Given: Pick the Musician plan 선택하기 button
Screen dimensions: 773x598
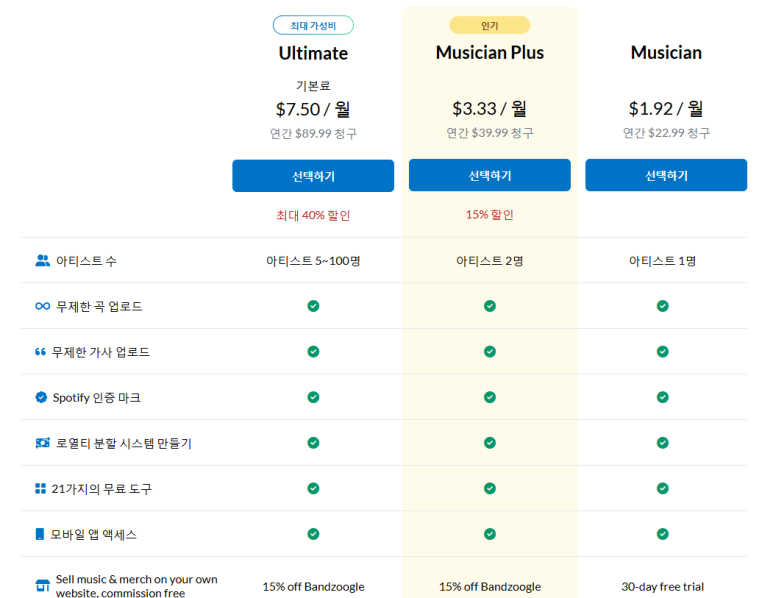Looking at the screenshot, I should 666,175.
